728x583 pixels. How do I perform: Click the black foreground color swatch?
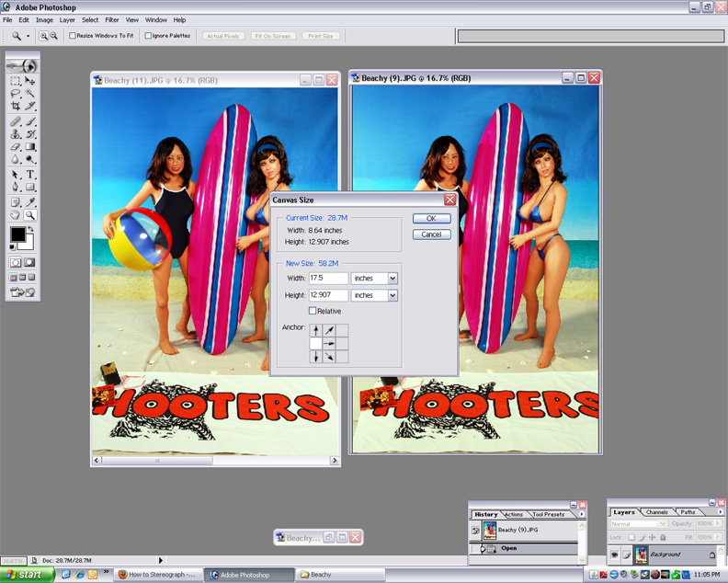[x=17, y=234]
